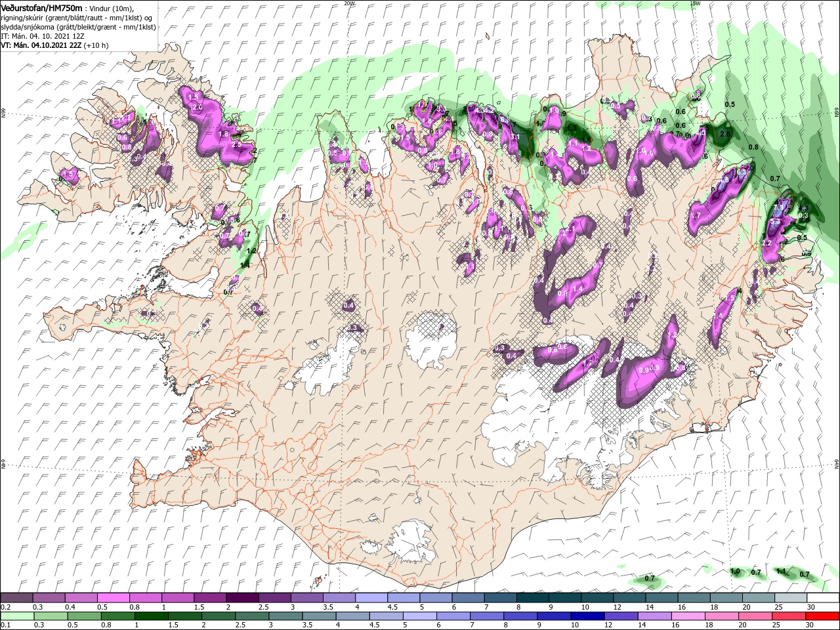Pick the top-row swatch between 20 and 25

pos(759,598)
